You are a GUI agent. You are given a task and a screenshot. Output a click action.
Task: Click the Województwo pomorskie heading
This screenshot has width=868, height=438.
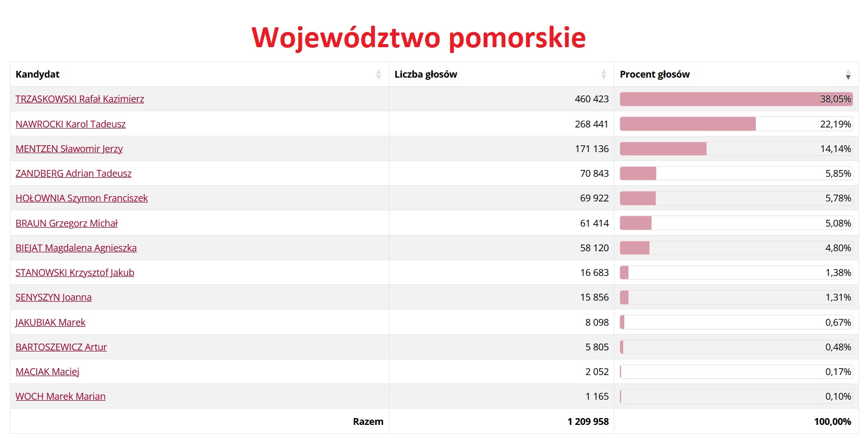pyautogui.click(x=418, y=38)
